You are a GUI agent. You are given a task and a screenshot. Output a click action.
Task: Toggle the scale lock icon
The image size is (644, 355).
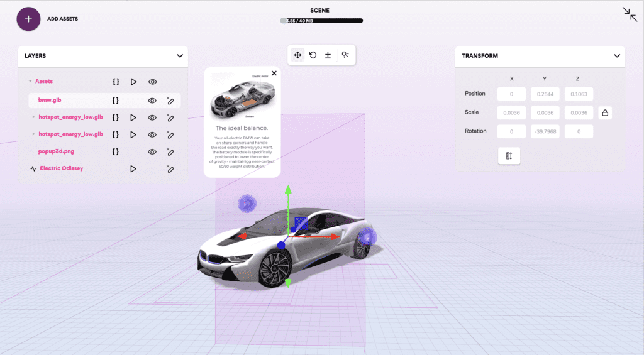point(605,113)
